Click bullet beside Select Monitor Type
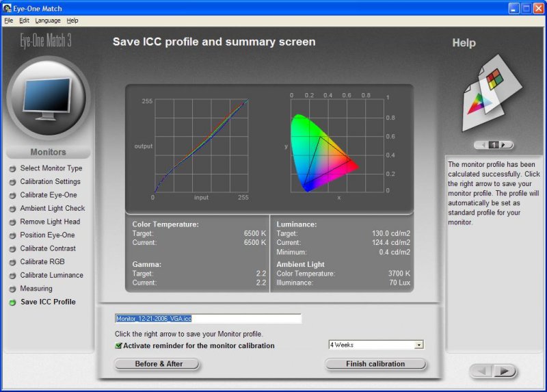Screen dimensions: 547x392 [12, 169]
